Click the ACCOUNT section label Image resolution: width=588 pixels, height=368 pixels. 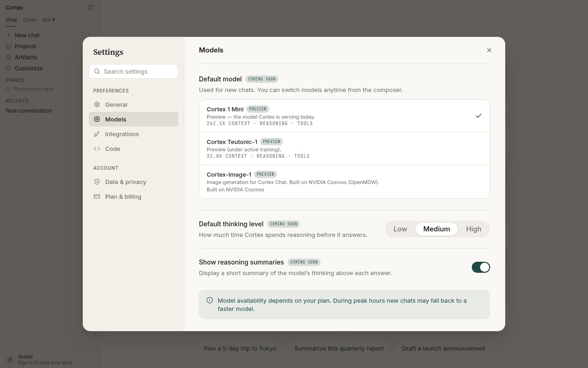coord(106,168)
